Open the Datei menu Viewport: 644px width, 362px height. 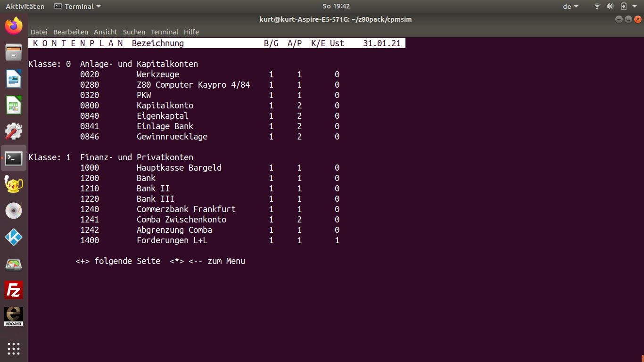39,32
